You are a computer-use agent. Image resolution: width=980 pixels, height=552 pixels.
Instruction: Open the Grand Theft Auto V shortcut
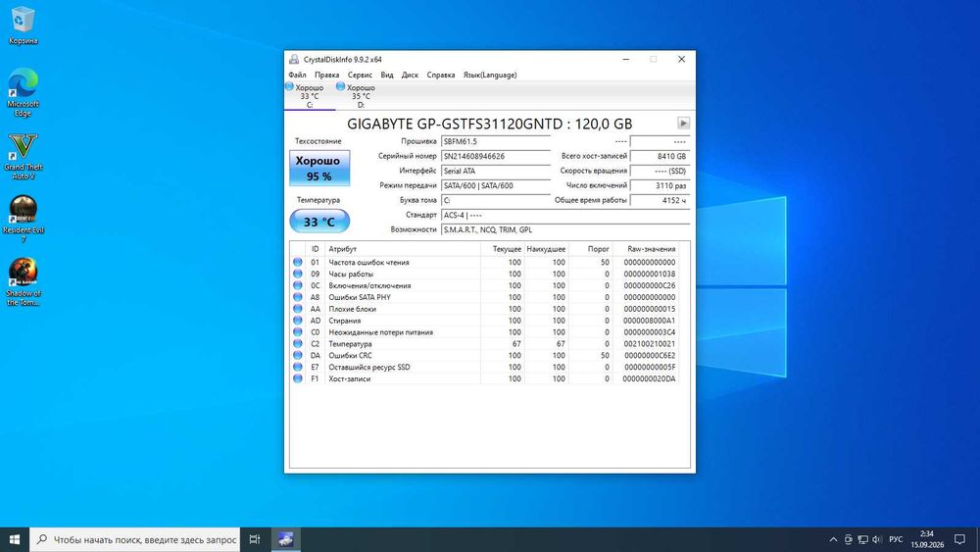click(24, 156)
